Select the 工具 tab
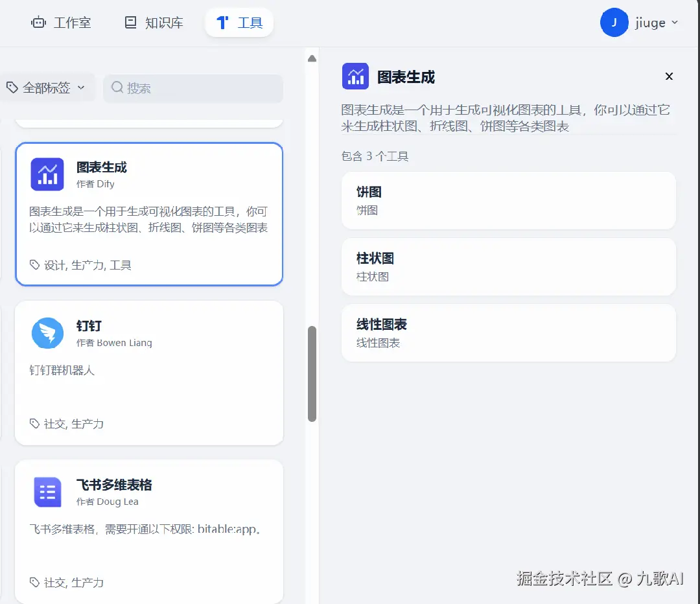The width and height of the screenshot is (700, 604). (x=239, y=23)
